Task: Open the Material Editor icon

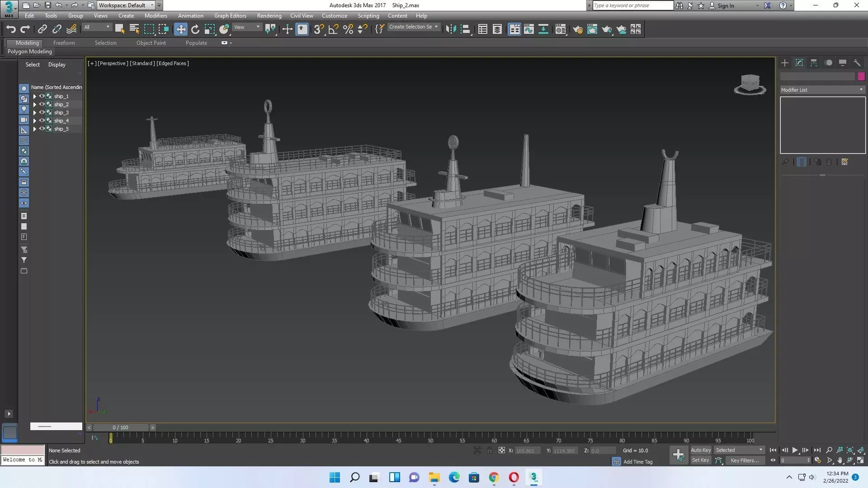Action: pyautogui.click(x=561, y=29)
